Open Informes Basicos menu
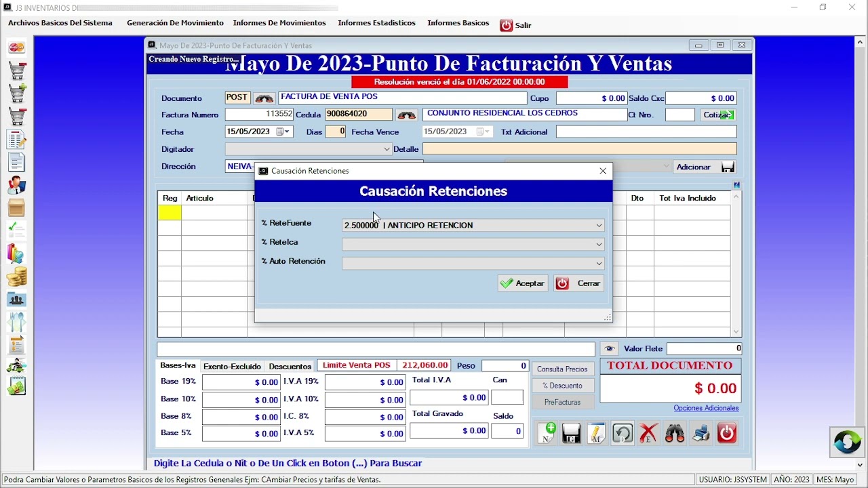Screen dimensions: 868x488 pyautogui.click(x=458, y=23)
